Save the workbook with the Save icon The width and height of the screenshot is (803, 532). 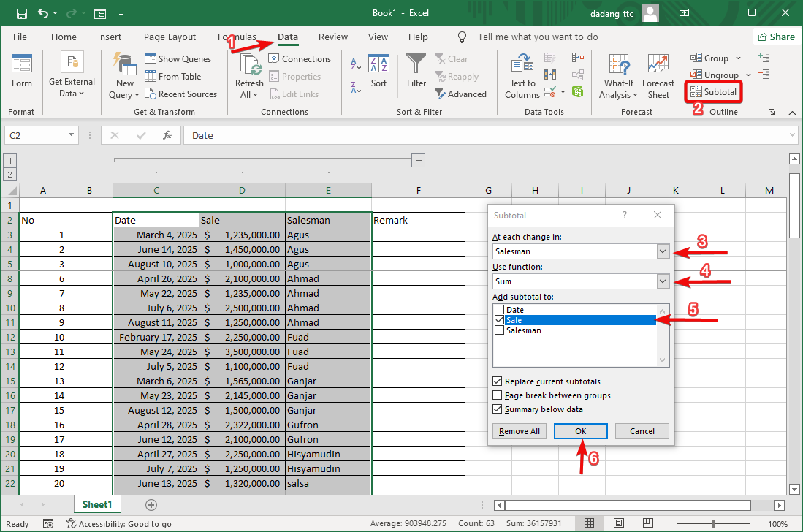tap(21, 14)
